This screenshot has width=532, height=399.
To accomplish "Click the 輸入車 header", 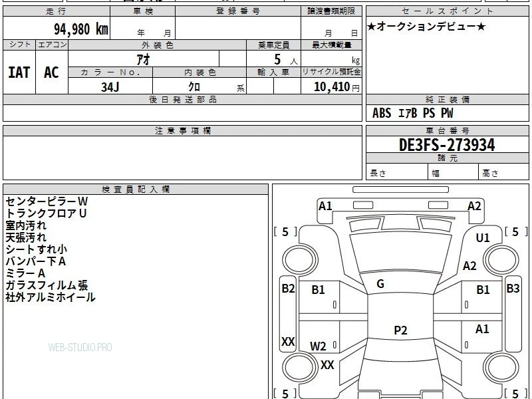I will [273, 72].
